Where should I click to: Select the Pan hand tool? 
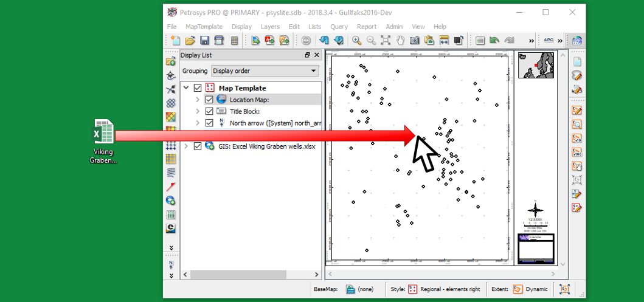coord(401,41)
